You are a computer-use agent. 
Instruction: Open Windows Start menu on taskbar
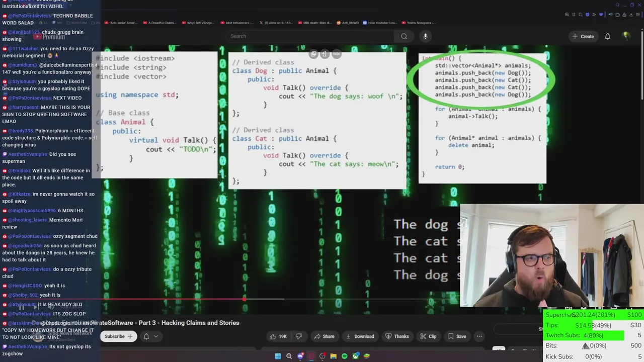click(x=278, y=356)
